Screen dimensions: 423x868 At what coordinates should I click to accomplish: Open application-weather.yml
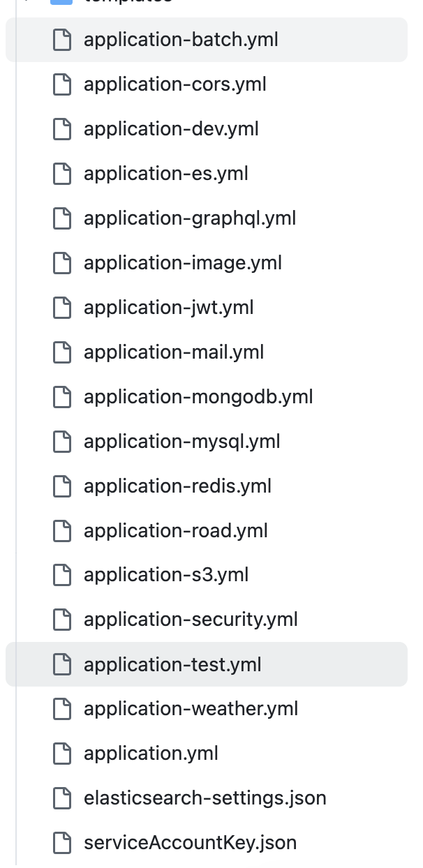(207, 709)
